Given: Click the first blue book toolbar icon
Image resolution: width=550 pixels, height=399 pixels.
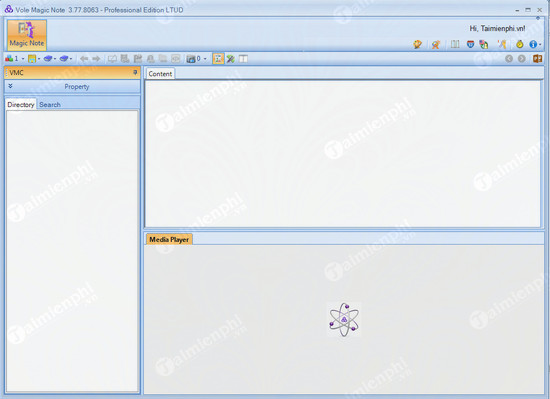Looking at the screenshot, I should (48, 59).
